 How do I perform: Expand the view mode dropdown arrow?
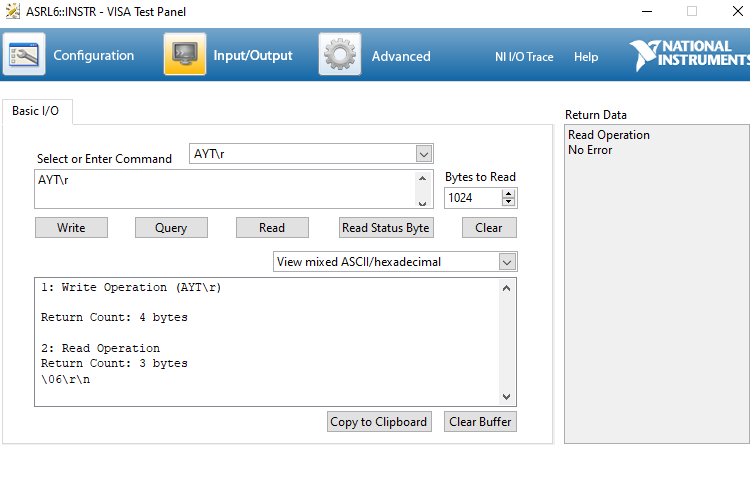coord(507,262)
